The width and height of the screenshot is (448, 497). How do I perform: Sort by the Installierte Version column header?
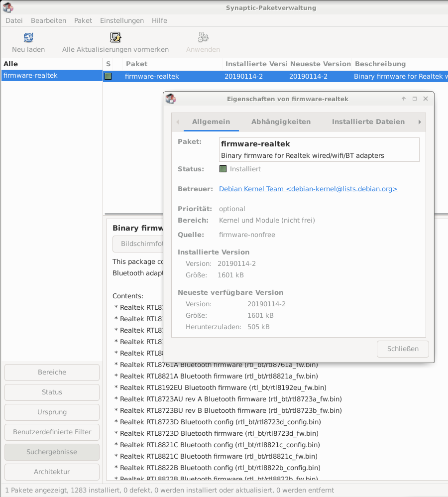[255, 64]
